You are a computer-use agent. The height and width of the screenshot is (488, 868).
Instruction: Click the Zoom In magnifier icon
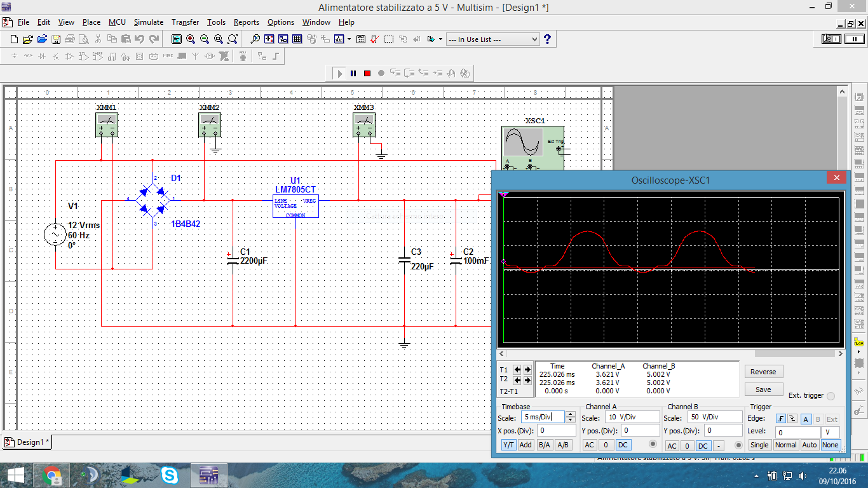coord(191,39)
